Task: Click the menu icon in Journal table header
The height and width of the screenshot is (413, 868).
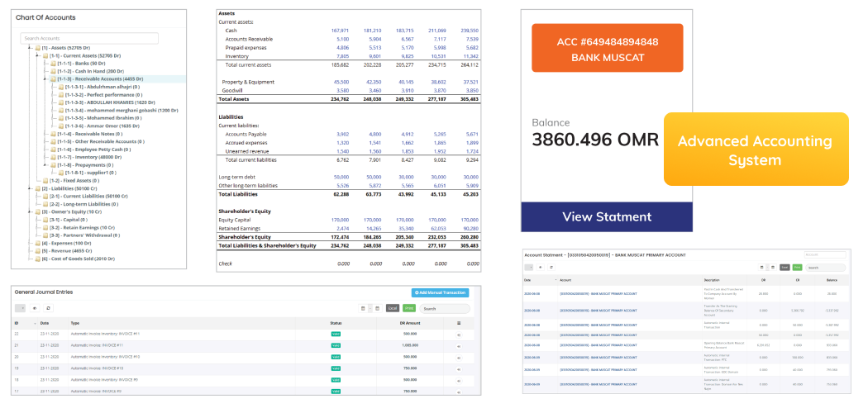Action: (x=458, y=323)
